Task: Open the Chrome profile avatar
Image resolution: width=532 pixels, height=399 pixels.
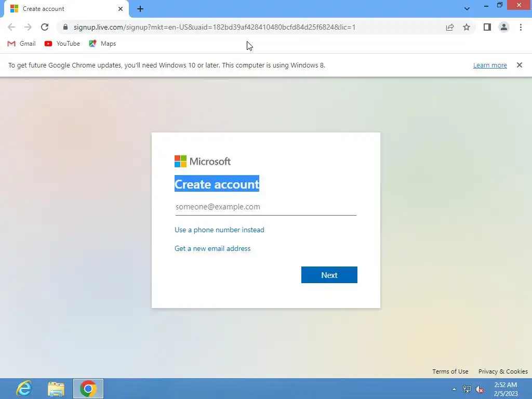Action: tap(504, 27)
